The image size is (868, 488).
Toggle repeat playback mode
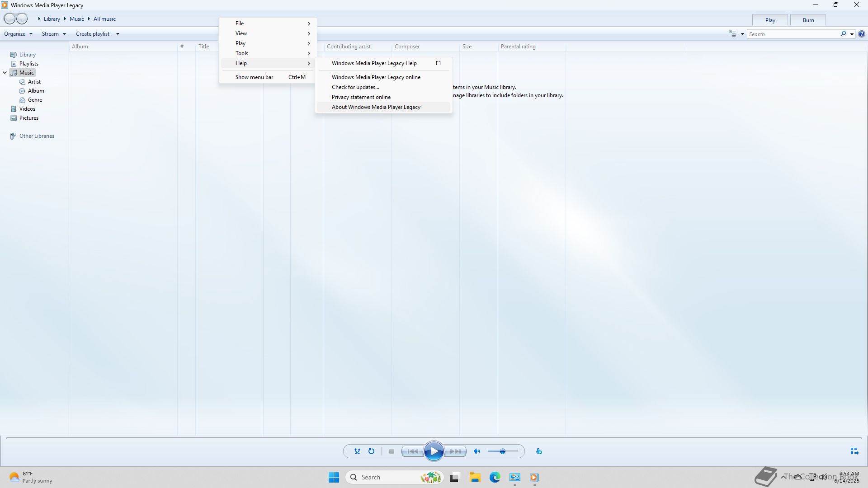(x=371, y=451)
